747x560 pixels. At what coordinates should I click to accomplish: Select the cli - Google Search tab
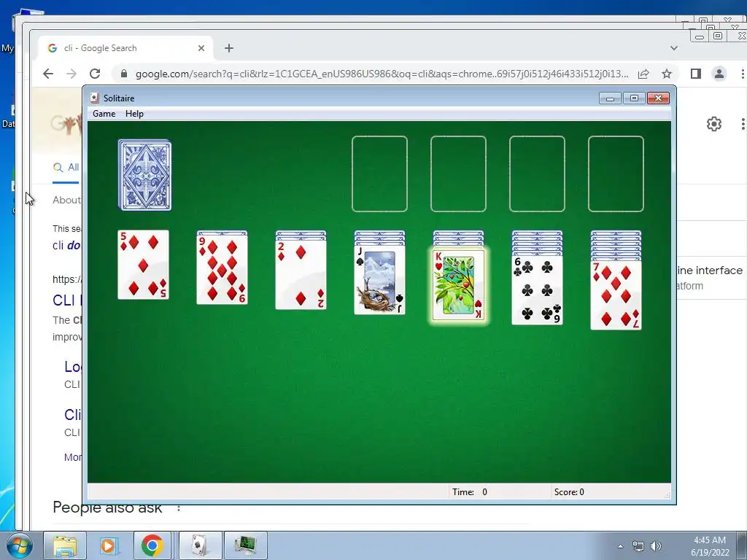point(125,48)
